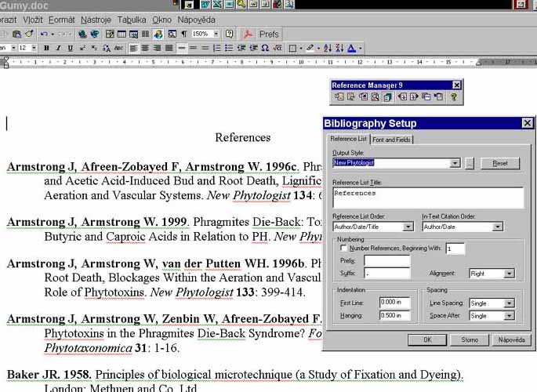Decrease the paragraph indent
Viewport: 537px width, 392px height.
click(x=241, y=48)
